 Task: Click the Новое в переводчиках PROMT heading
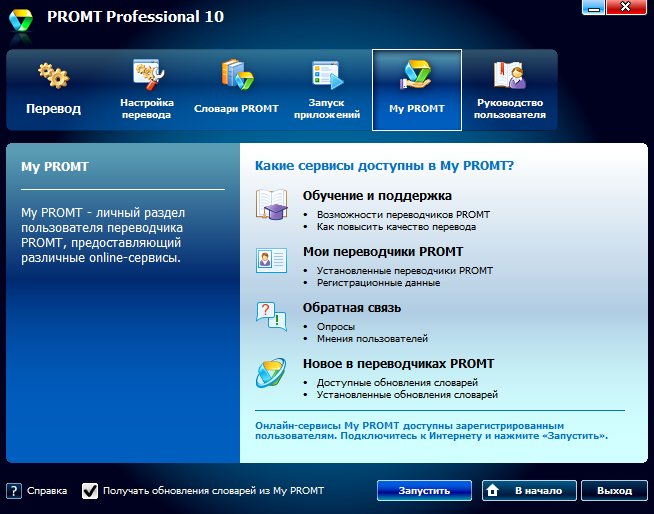(398, 363)
